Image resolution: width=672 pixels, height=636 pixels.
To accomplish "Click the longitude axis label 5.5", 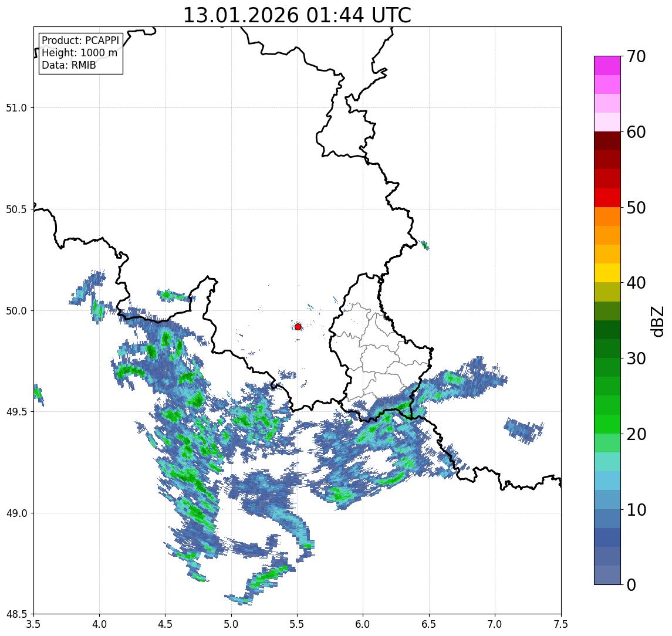I will [298, 624].
